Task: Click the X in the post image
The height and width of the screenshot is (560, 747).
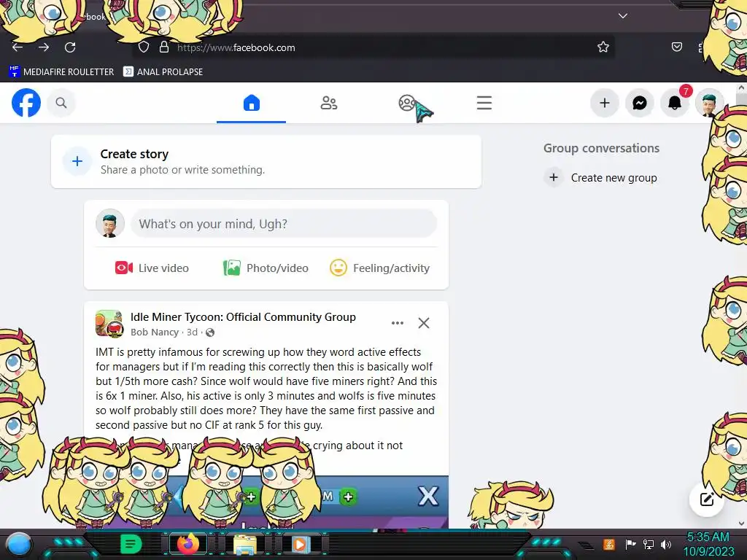Action: click(427, 496)
